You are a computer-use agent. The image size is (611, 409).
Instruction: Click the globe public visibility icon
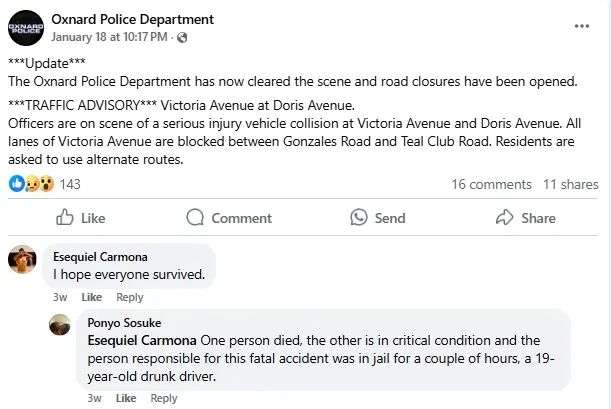click(x=181, y=38)
